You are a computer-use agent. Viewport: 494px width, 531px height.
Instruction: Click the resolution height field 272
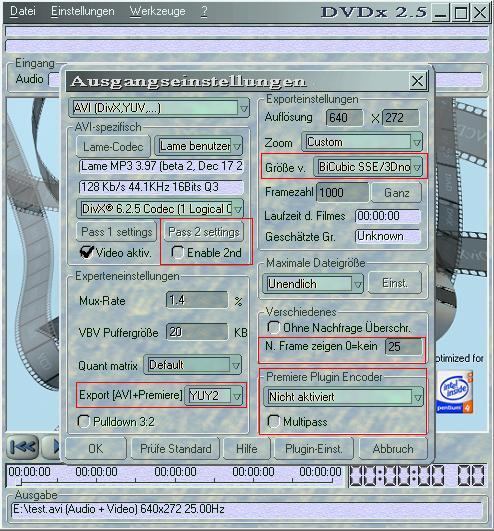[401, 118]
